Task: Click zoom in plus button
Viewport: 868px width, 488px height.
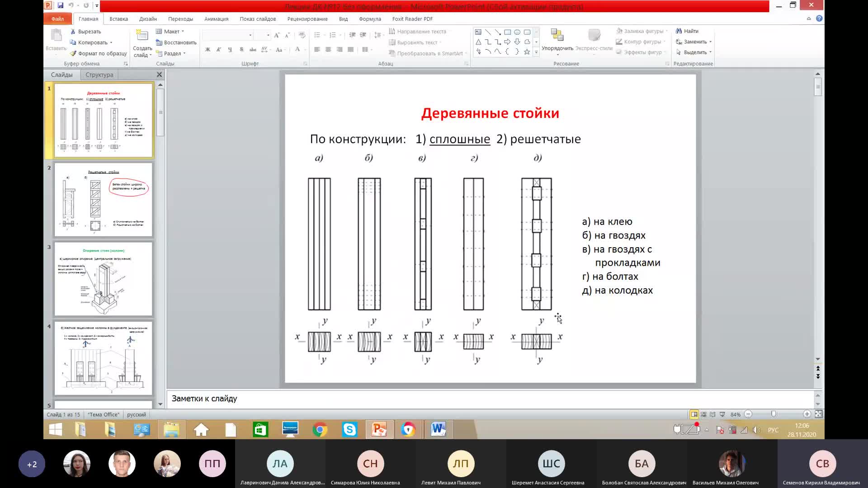Action: [807, 414]
